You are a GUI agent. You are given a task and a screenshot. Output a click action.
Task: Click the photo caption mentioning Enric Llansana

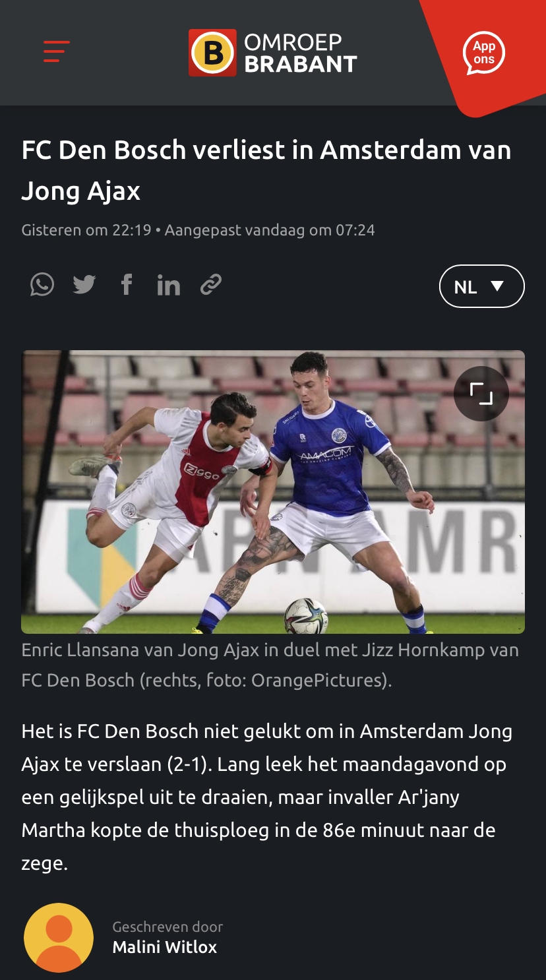point(270,665)
